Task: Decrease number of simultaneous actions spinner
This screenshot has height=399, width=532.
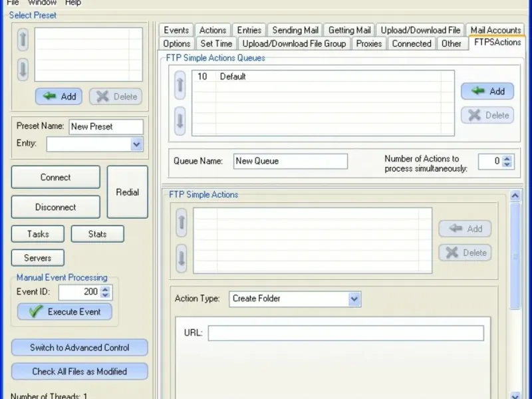Action: (507, 164)
